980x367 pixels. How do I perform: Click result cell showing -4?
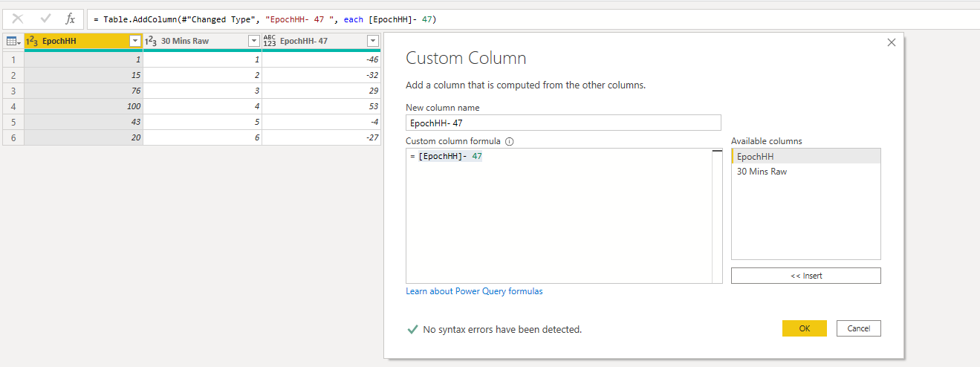click(x=322, y=121)
